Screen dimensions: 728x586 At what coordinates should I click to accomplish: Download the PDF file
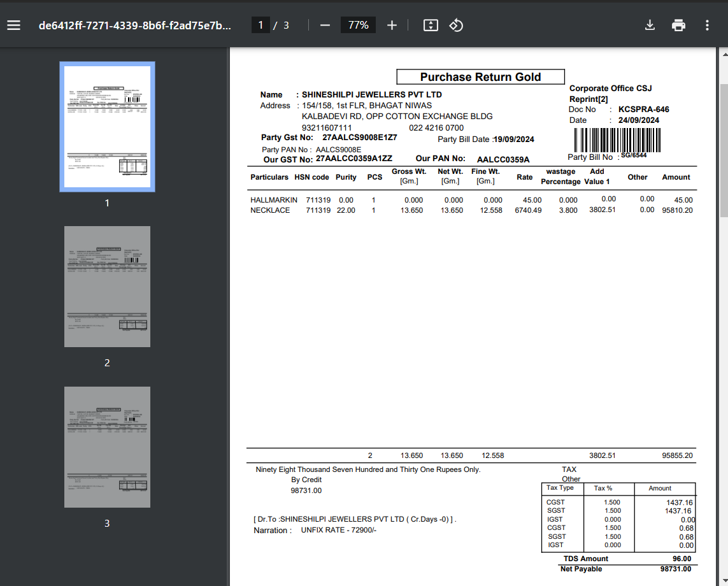click(650, 25)
